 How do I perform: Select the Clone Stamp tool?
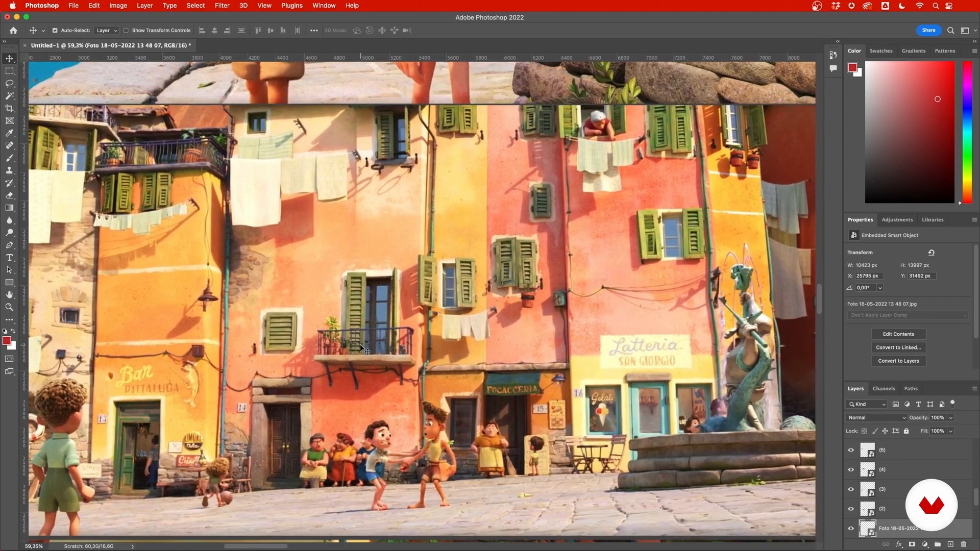(x=9, y=170)
